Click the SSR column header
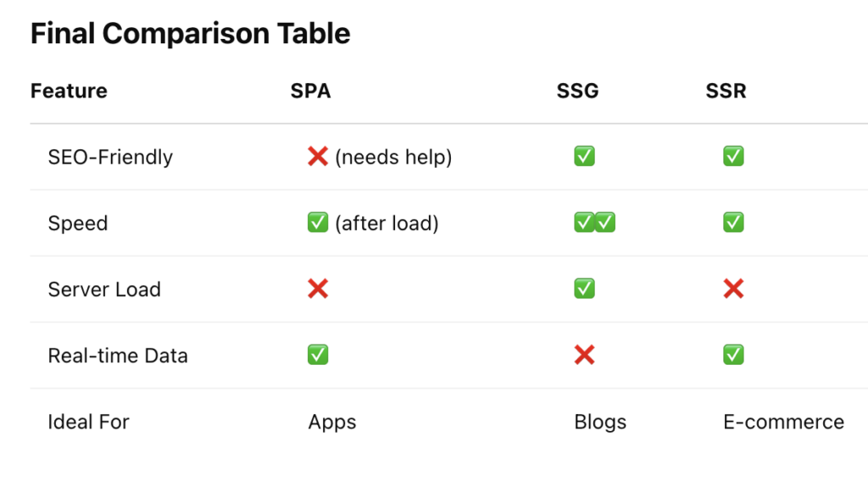Screen dimensions: 868x481 (726, 91)
